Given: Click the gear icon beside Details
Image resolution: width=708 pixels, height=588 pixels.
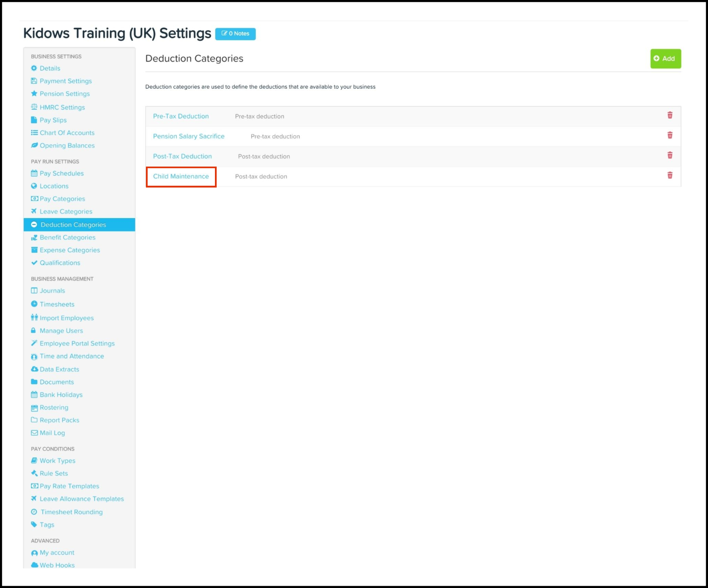Looking at the screenshot, I should pyautogui.click(x=34, y=68).
